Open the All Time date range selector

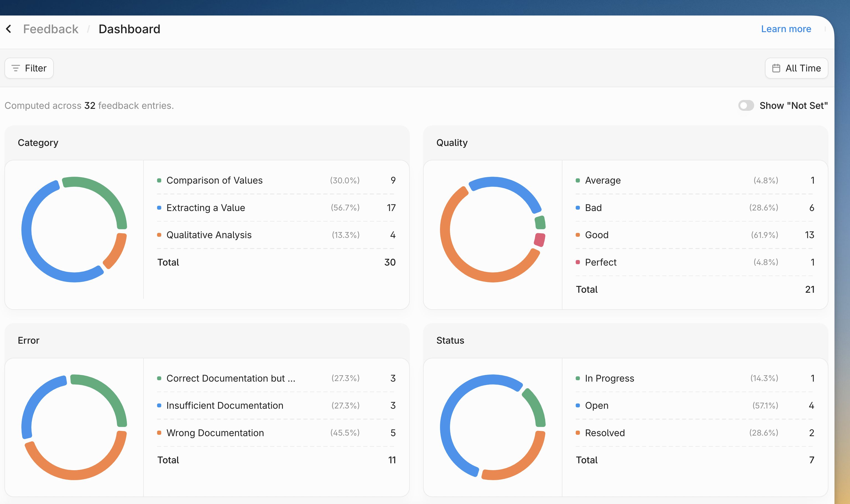tap(796, 68)
